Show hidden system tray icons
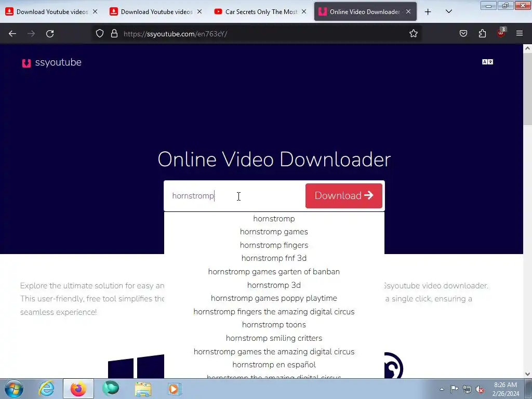The width and height of the screenshot is (532, 399). [x=442, y=389]
